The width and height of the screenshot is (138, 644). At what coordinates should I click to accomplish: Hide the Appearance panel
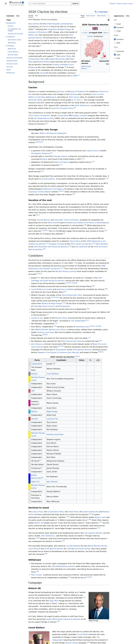(127, 16)
